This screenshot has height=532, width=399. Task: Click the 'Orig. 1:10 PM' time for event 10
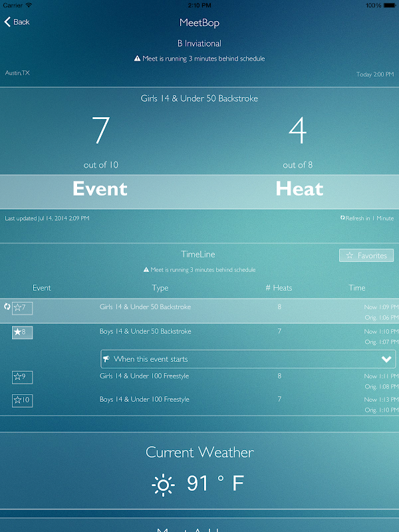[381, 410]
